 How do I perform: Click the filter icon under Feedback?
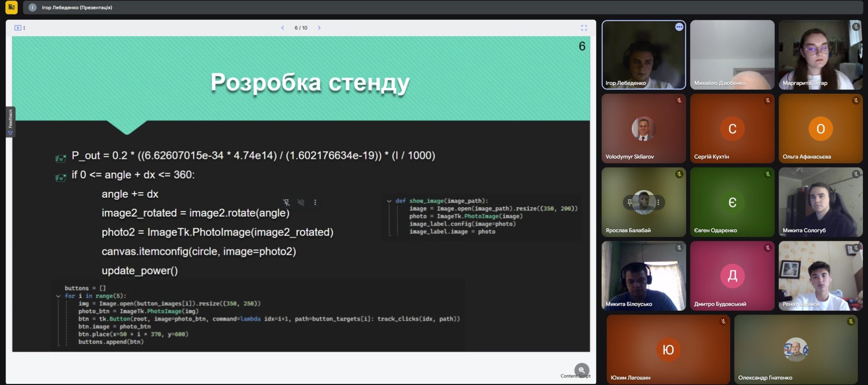[x=11, y=133]
